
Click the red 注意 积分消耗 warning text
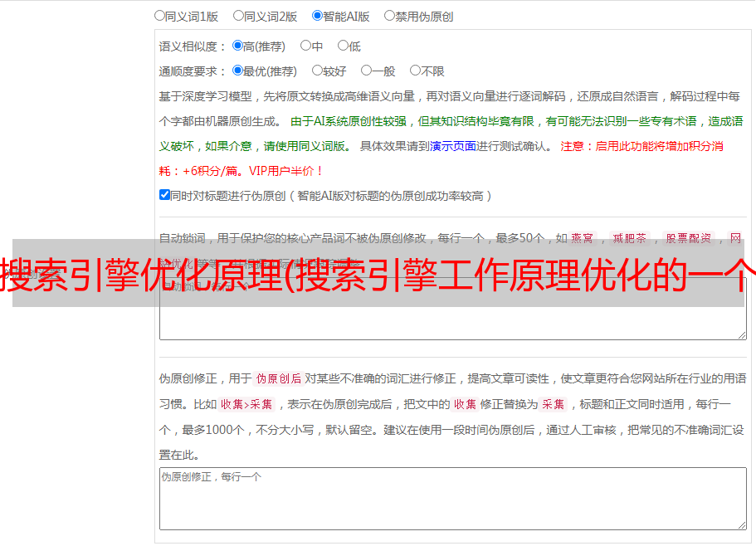click(x=441, y=158)
